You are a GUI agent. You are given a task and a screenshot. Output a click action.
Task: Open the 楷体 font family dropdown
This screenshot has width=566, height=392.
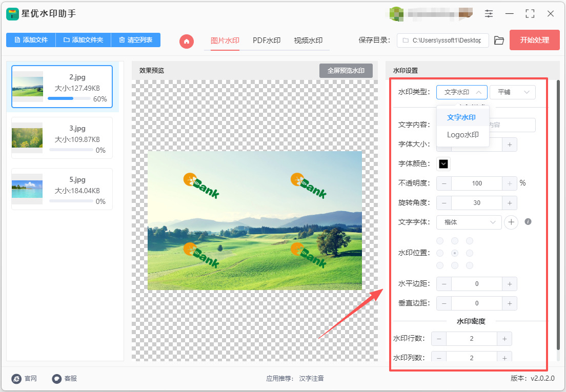coord(469,222)
